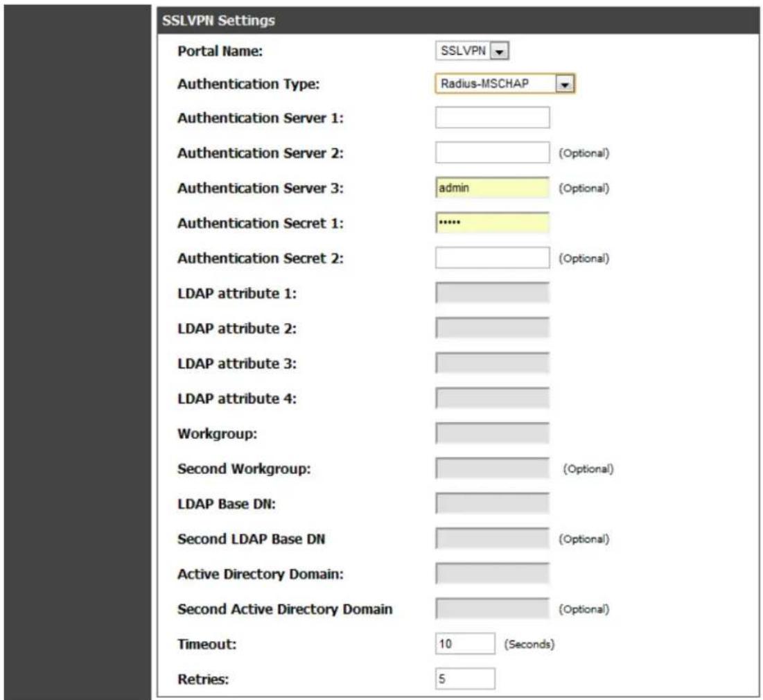Click the Authentication Secret 1 field
The image size is (763, 700).
click(x=493, y=223)
